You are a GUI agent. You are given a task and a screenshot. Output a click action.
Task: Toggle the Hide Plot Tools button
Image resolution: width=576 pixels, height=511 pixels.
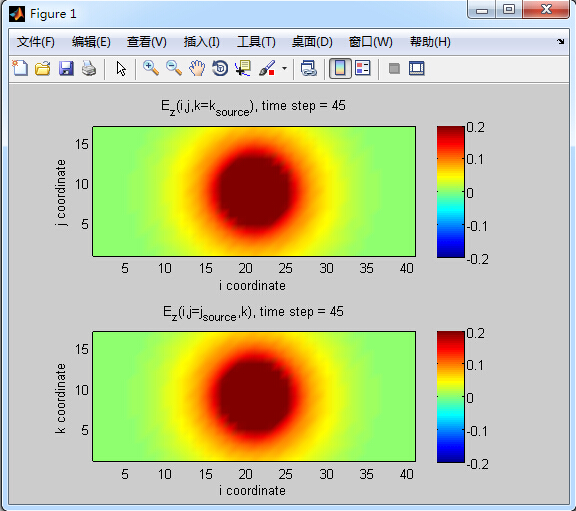pyautogui.click(x=394, y=68)
